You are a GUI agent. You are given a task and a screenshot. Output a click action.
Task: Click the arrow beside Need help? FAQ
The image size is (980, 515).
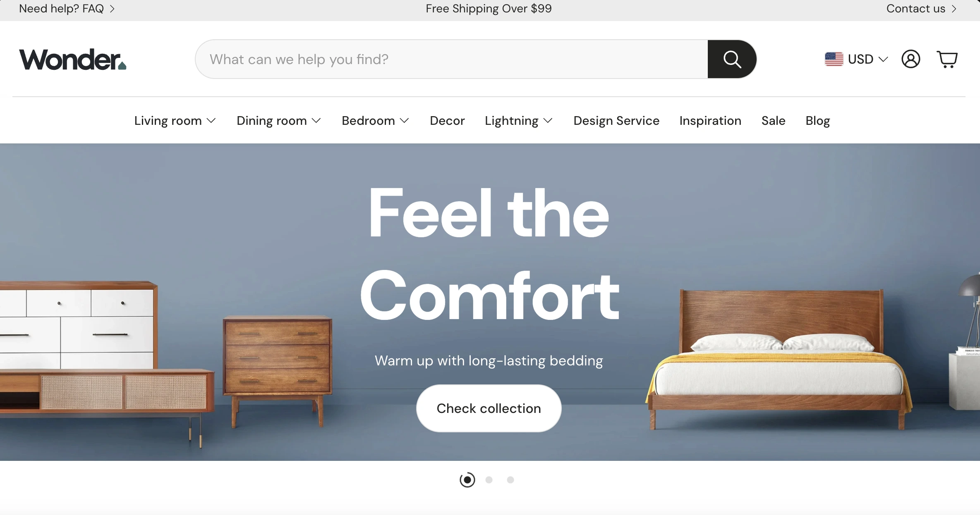(112, 9)
